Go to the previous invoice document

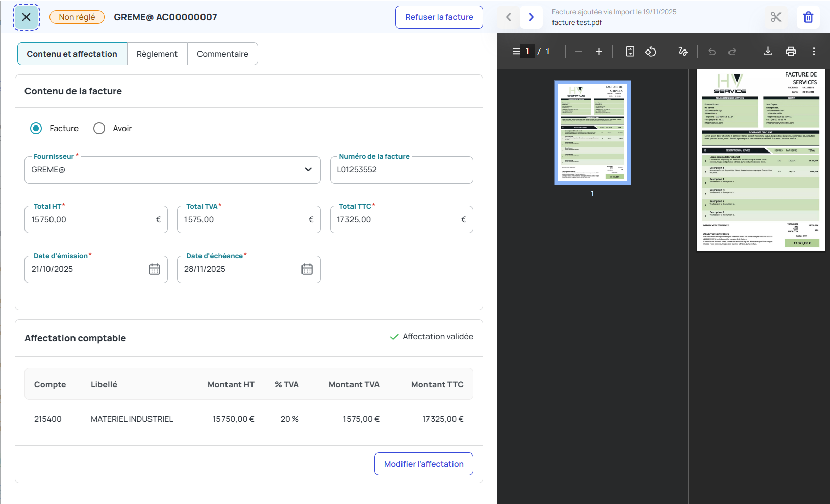point(509,17)
